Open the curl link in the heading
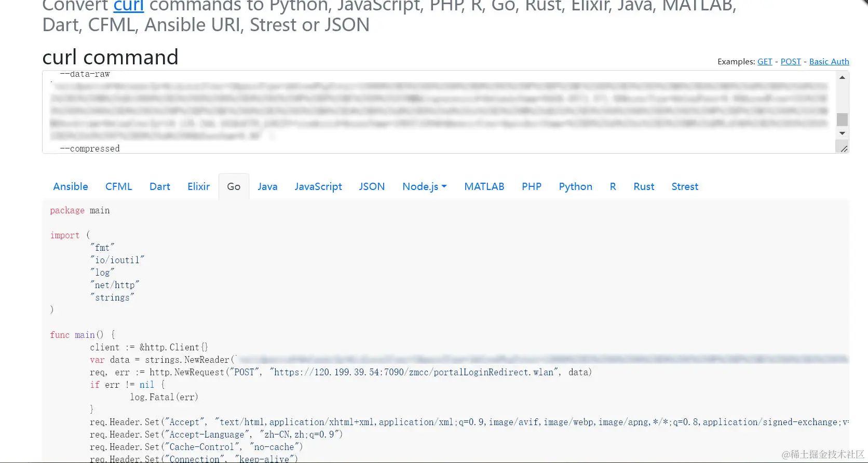 pyautogui.click(x=128, y=6)
